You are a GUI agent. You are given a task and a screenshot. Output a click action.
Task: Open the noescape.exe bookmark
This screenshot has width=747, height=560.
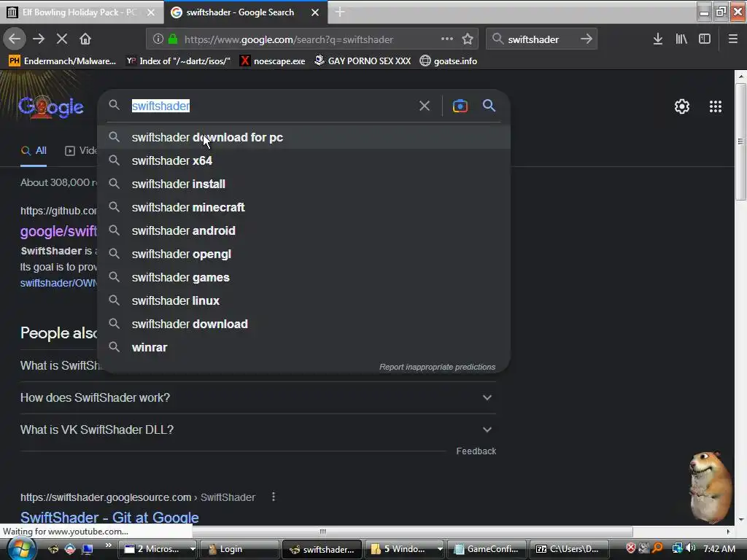273,61
